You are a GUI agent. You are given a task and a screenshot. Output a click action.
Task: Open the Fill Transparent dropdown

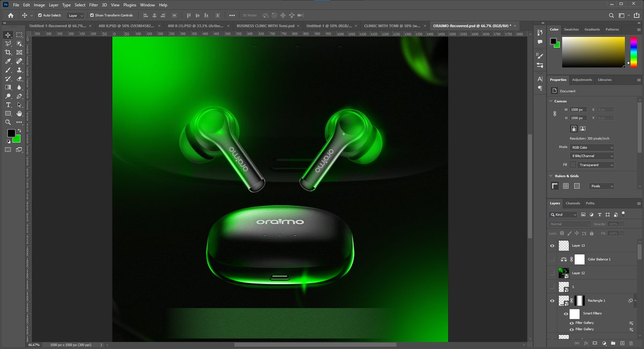[x=597, y=165]
